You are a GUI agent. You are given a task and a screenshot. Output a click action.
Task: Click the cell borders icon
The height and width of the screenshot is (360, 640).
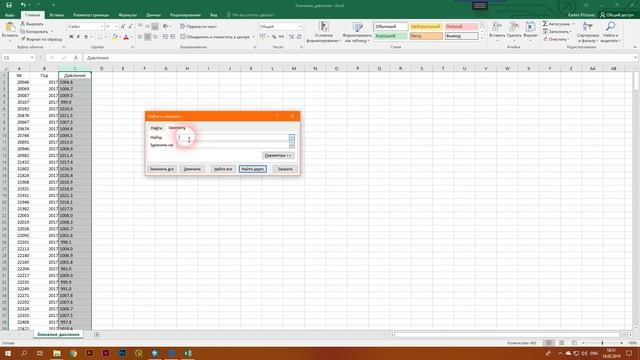pos(100,37)
